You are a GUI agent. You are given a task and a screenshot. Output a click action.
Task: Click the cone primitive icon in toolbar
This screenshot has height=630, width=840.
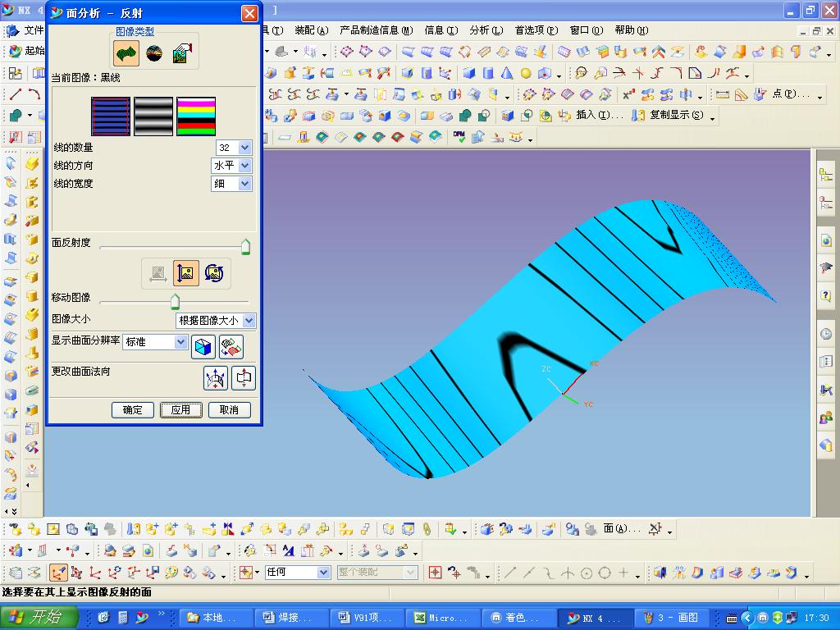[x=507, y=73]
